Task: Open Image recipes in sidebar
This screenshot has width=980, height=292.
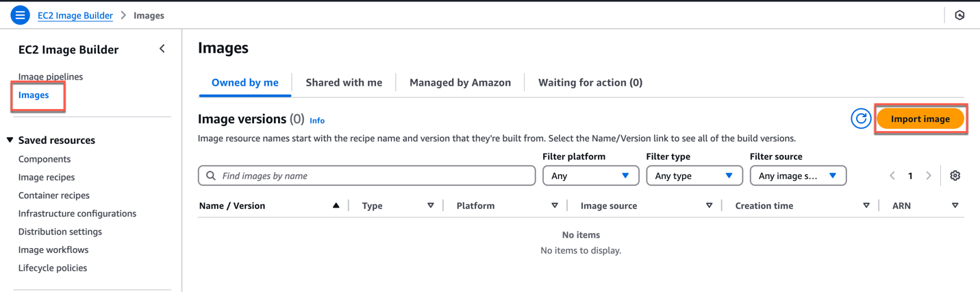Action: 47,177
